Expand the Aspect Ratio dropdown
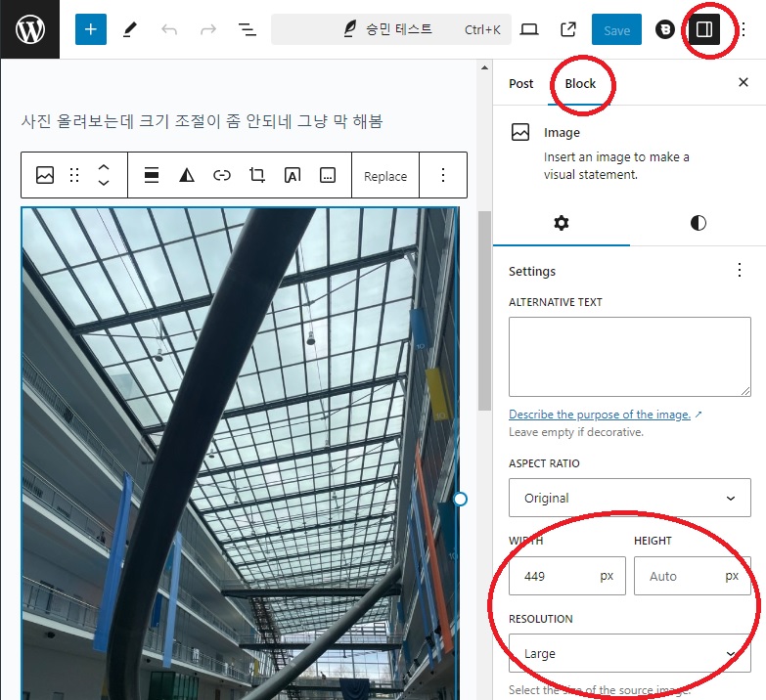This screenshot has height=700, width=766. pos(629,498)
